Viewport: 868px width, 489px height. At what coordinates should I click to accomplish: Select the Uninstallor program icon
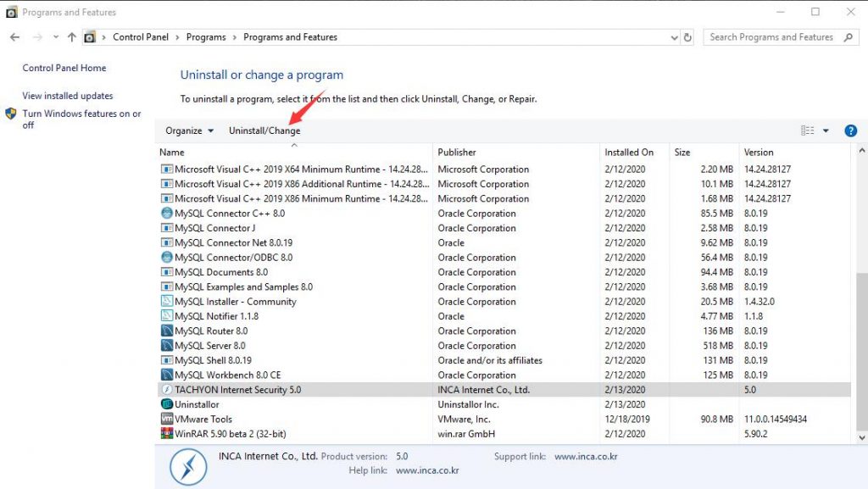[x=167, y=404]
